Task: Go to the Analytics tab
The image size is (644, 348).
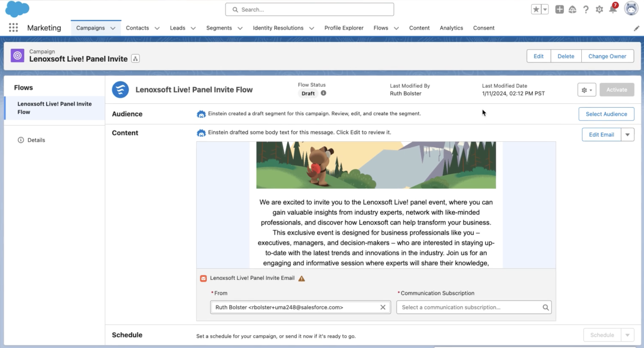Action: pos(451,28)
